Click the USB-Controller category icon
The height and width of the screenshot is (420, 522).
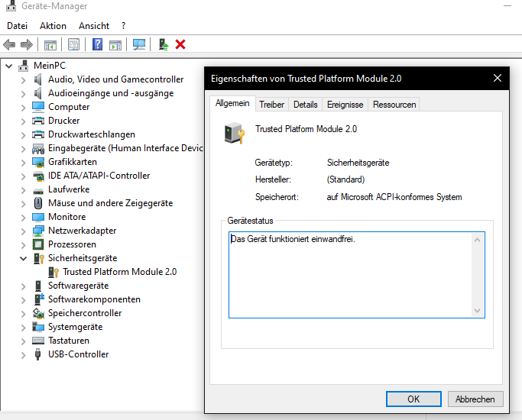(38, 354)
